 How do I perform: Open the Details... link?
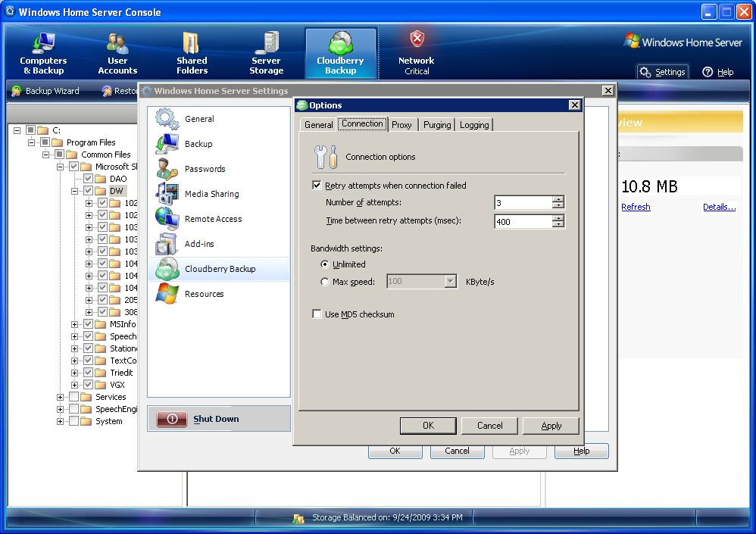tap(720, 207)
